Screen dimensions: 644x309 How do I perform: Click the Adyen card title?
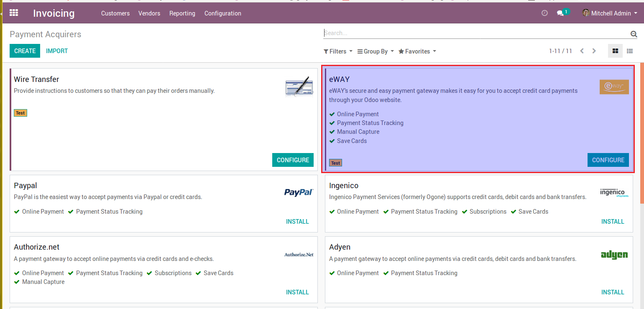pos(340,247)
